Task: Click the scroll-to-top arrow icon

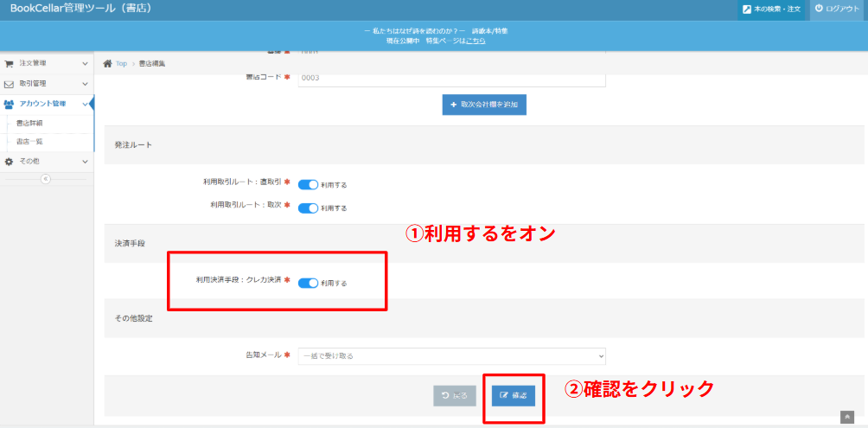Action: coord(847,417)
